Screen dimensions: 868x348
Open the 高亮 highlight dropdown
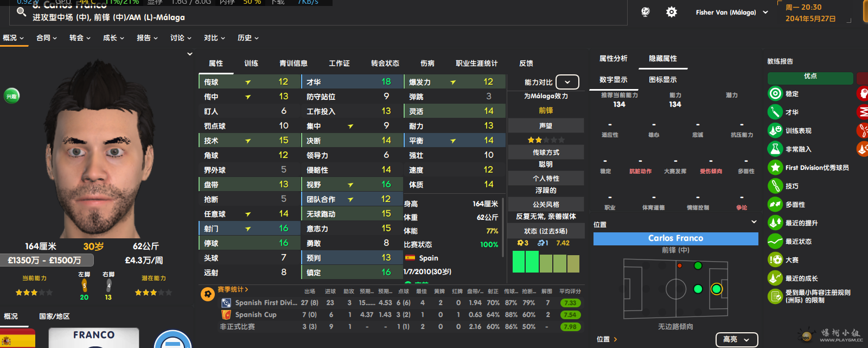pyautogui.click(x=737, y=339)
